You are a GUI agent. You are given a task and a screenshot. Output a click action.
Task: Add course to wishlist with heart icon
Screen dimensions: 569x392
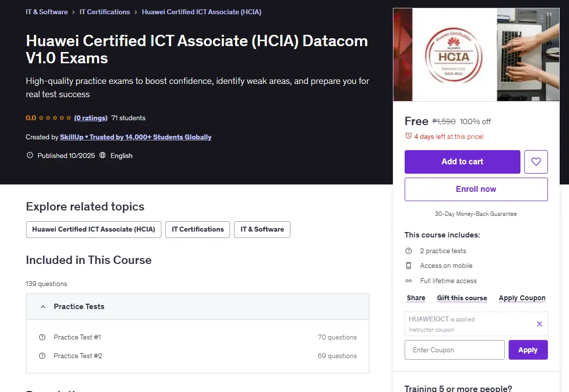tap(536, 162)
